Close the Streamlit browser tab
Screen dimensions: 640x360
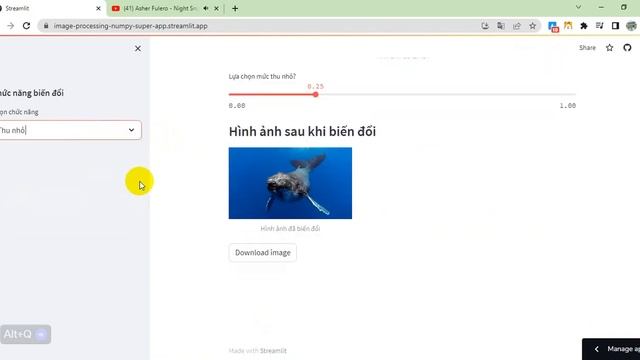[x=98, y=8]
